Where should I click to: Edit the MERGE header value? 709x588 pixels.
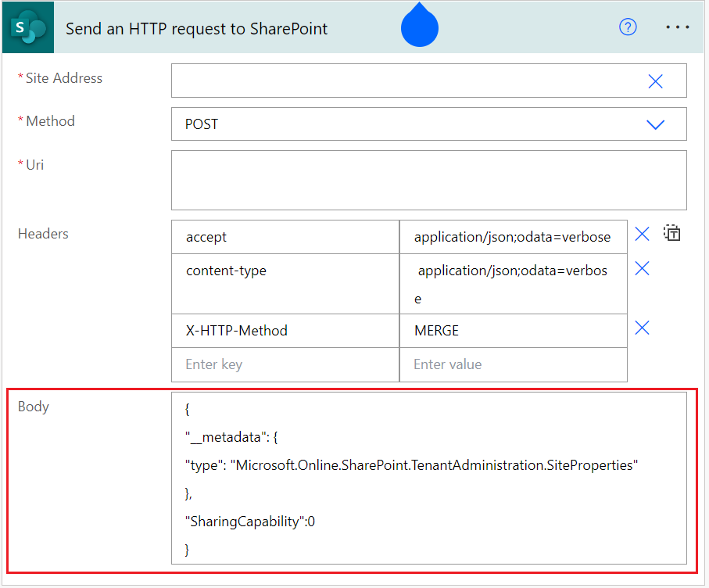pos(514,331)
